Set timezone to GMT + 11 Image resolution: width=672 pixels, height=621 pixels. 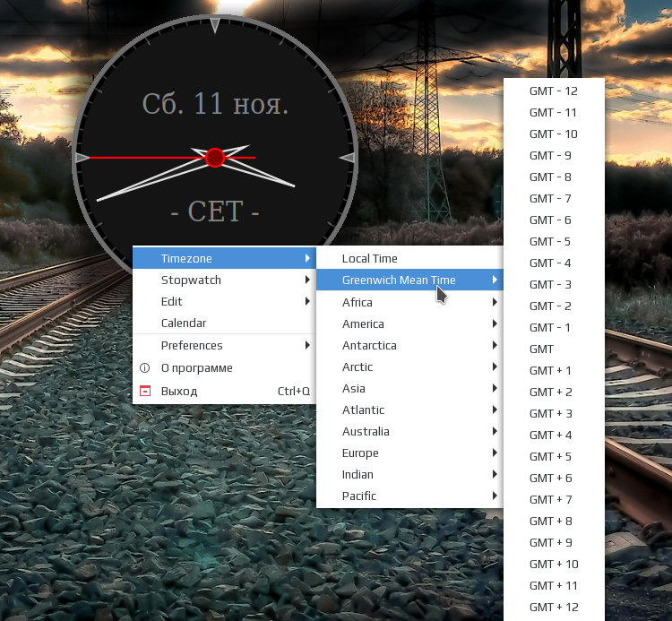(x=554, y=585)
